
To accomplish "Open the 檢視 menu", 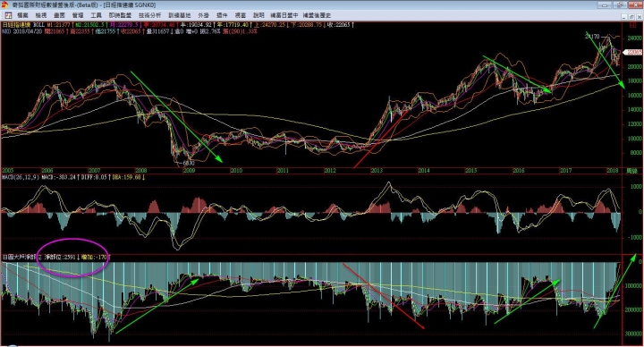I will (x=41, y=15).
